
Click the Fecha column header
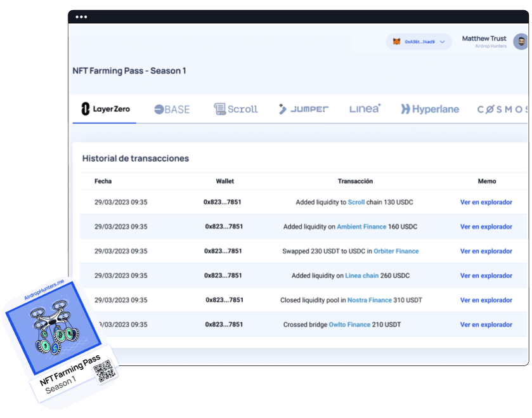tap(103, 181)
